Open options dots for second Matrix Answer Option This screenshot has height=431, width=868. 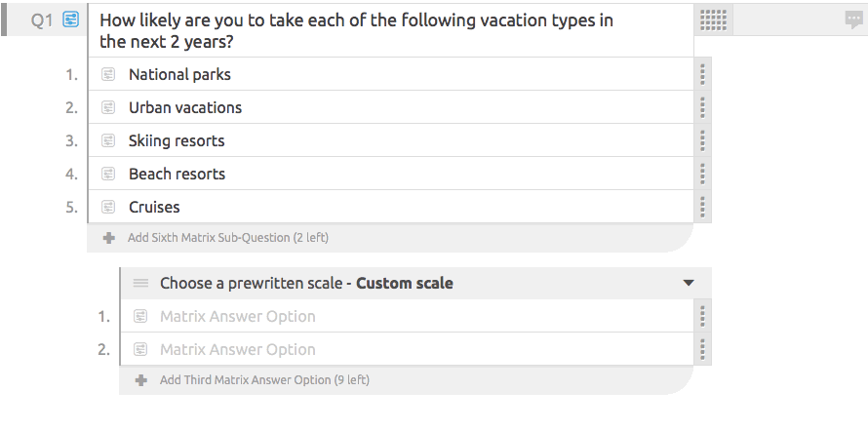[x=702, y=350]
